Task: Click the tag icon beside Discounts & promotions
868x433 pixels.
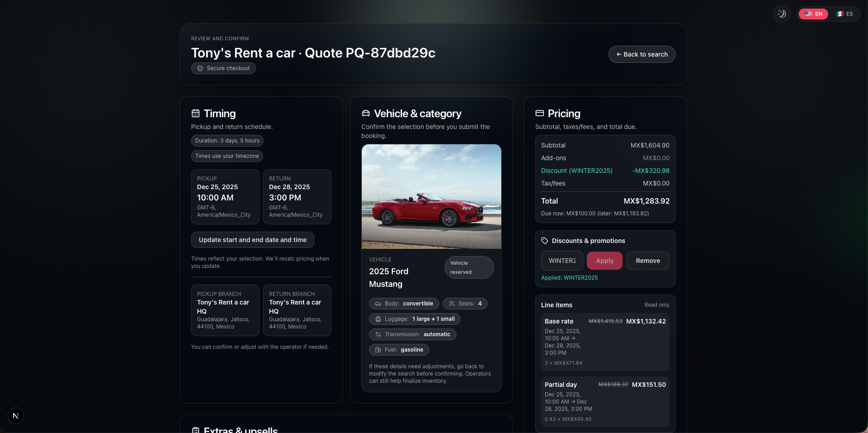Action: click(545, 240)
